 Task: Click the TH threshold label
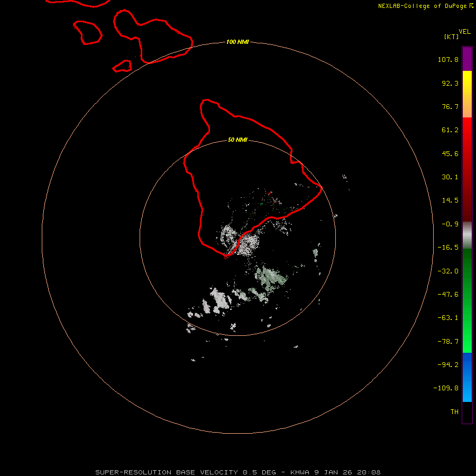pos(454,412)
